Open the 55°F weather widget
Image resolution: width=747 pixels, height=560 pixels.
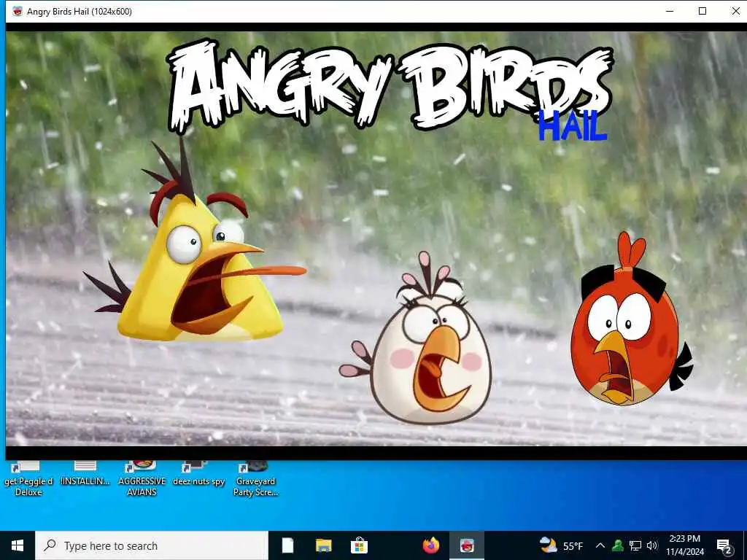[x=561, y=545]
